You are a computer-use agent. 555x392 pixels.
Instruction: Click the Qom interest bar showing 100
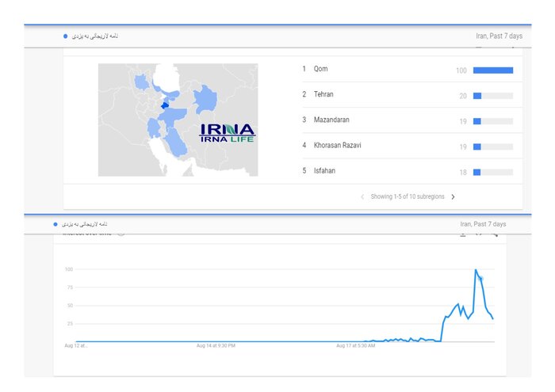pos(492,70)
